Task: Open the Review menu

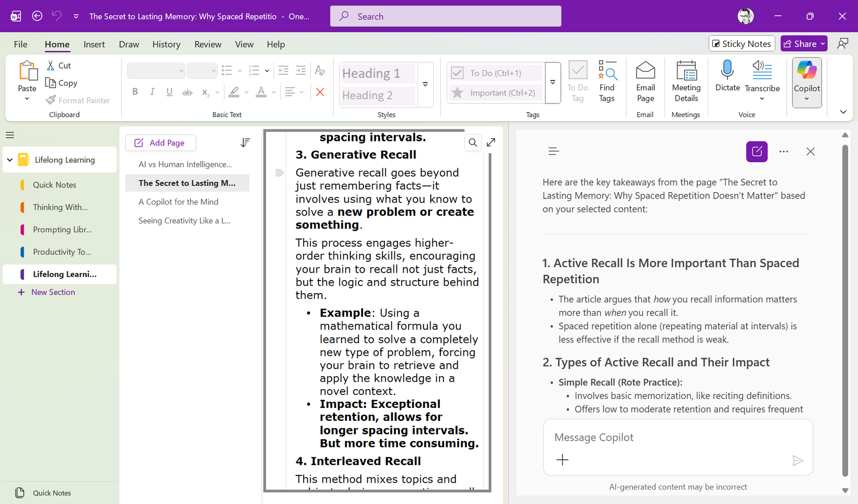Action: 207,44
